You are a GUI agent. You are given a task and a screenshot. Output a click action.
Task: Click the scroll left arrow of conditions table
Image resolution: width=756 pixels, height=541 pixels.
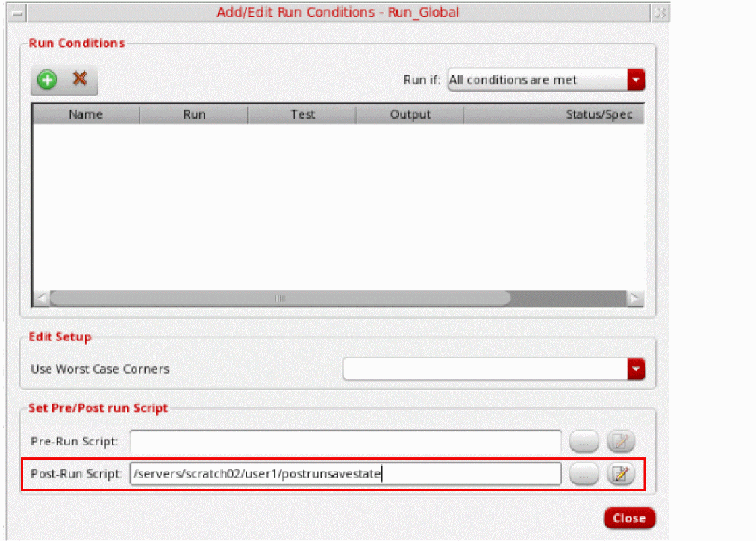pos(42,298)
